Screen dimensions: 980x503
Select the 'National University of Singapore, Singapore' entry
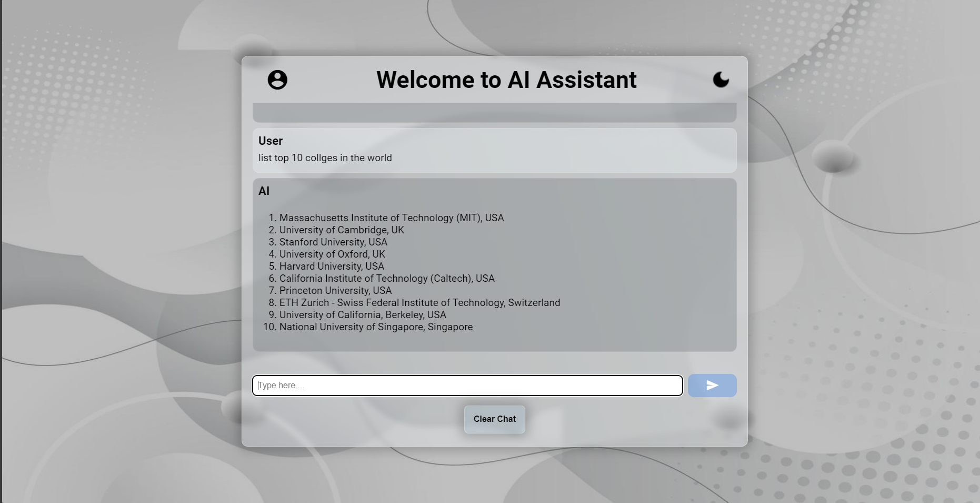(376, 327)
